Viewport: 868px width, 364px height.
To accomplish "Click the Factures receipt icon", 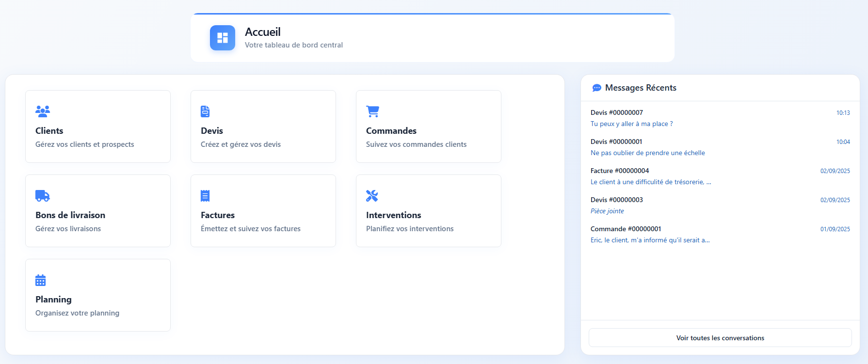I will tap(205, 196).
